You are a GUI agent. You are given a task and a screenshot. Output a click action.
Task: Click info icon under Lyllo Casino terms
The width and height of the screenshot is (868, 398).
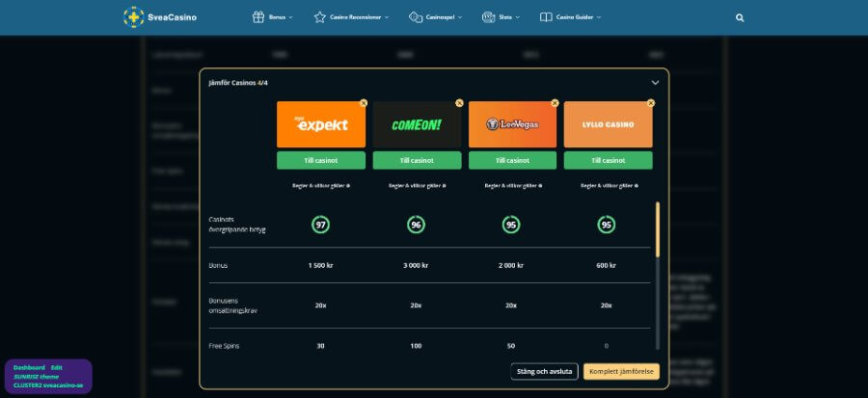pyautogui.click(x=636, y=186)
